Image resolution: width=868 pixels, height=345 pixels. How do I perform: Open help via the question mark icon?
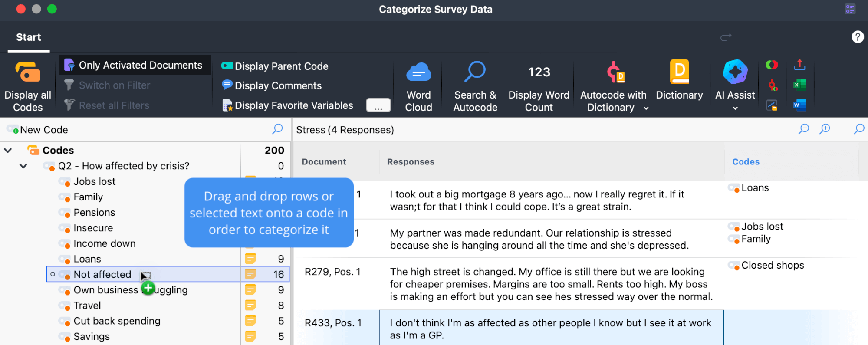point(857,37)
